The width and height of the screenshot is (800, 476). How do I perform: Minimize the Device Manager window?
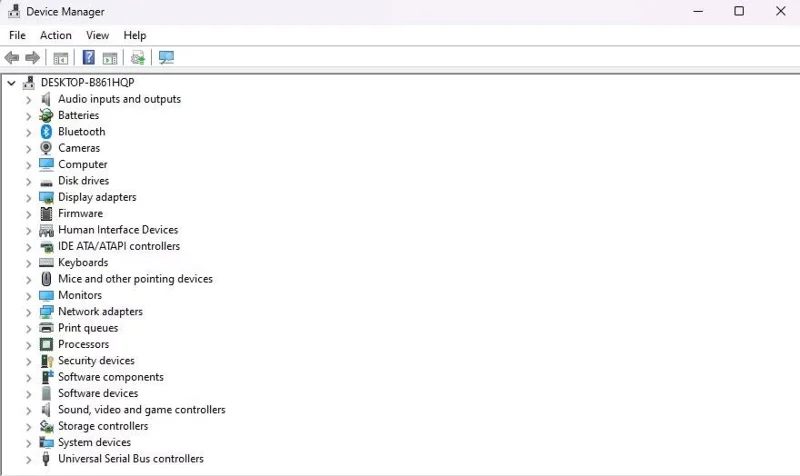pyautogui.click(x=698, y=11)
